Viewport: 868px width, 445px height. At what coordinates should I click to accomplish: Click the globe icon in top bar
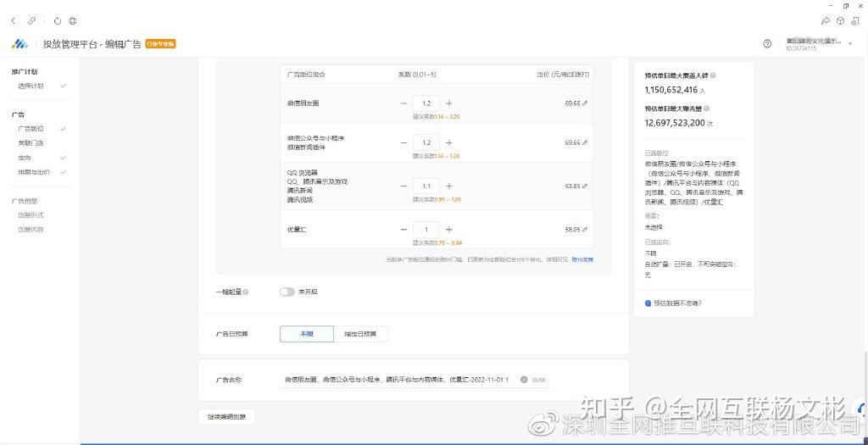pyautogui.click(x=73, y=21)
